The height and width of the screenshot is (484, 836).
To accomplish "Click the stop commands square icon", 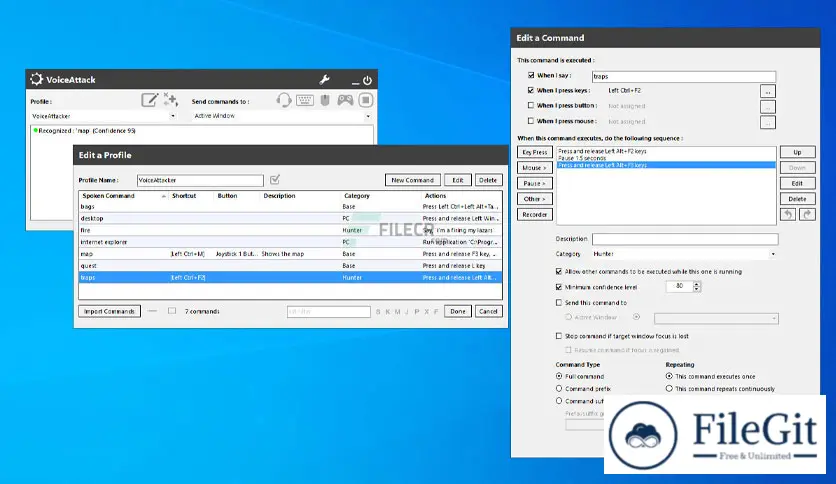I will [366, 100].
